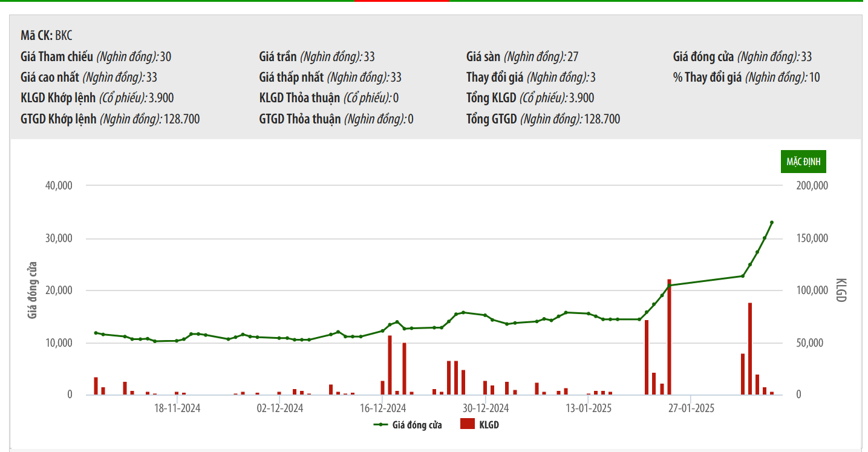
Task: Click the 18-11-2024 date axis label
Action: [x=177, y=408]
